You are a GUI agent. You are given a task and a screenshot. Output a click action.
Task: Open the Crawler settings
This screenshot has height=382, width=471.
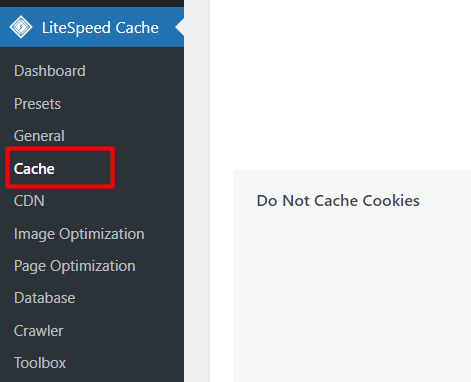click(x=39, y=331)
